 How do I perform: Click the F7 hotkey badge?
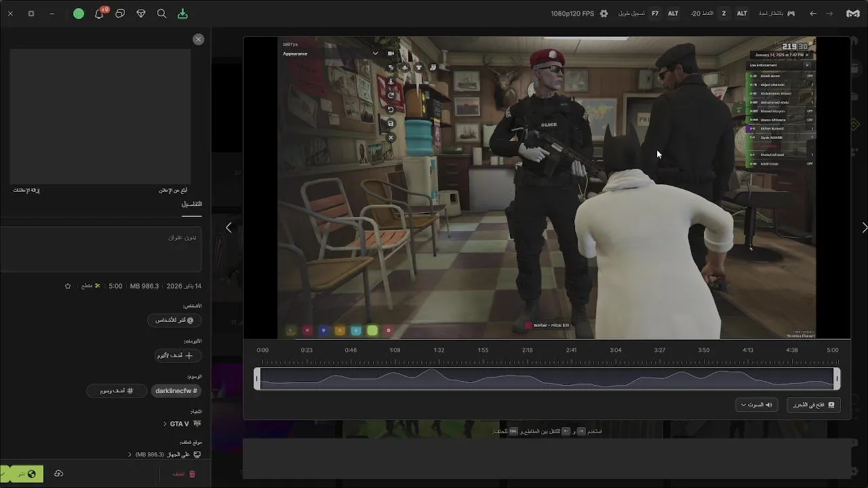click(654, 14)
